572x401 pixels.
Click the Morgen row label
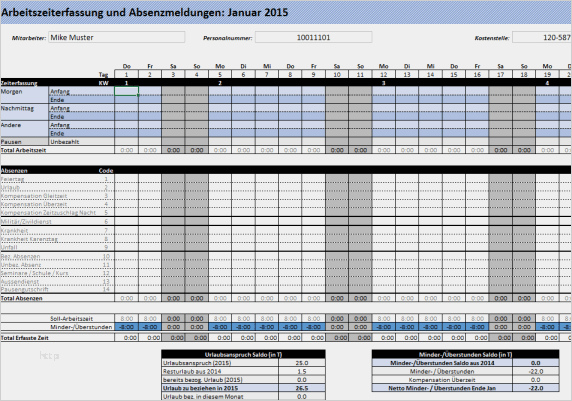point(11,92)
